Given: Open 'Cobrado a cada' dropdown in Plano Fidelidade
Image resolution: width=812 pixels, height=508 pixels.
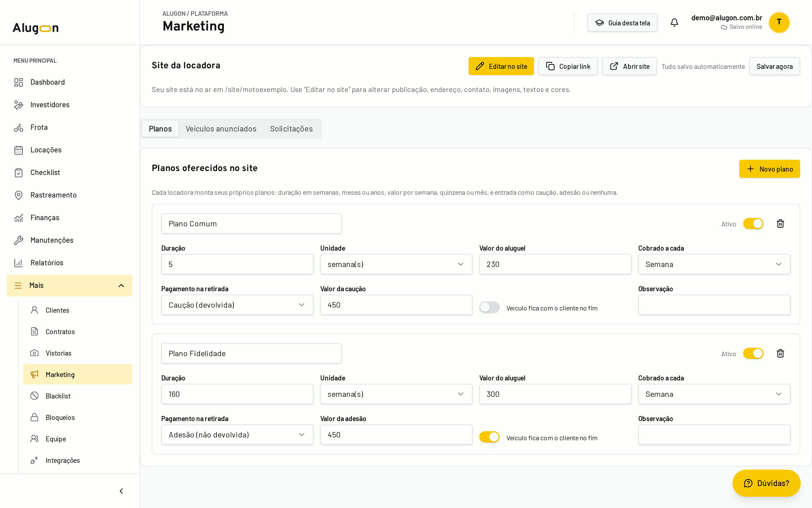Looking at the screenshot, I should point(714,394).
